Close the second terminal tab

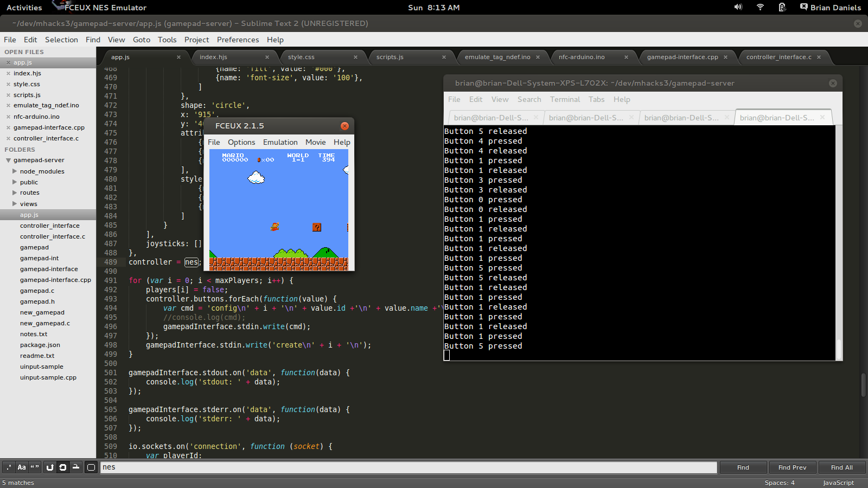[x=631, y=118]
